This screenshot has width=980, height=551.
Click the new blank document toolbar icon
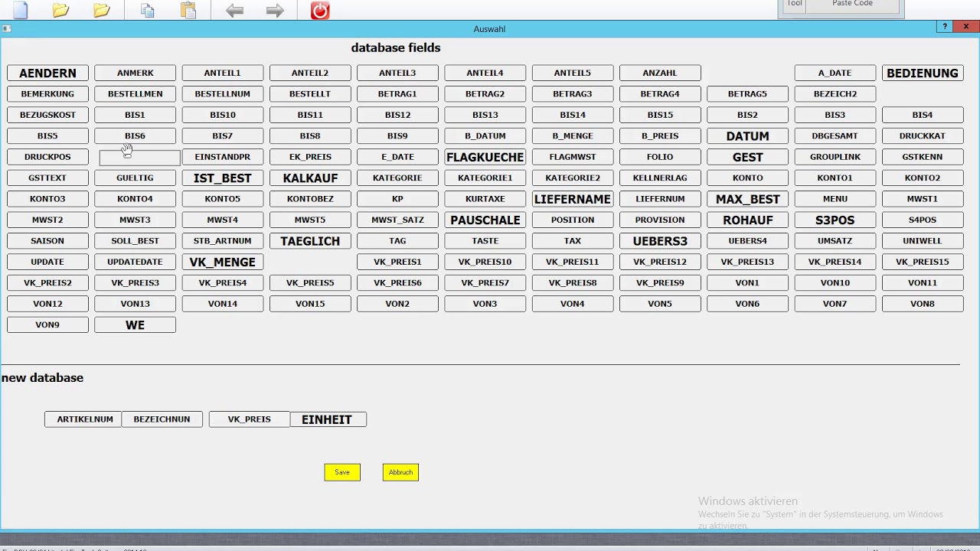click(x=20, y=10)
